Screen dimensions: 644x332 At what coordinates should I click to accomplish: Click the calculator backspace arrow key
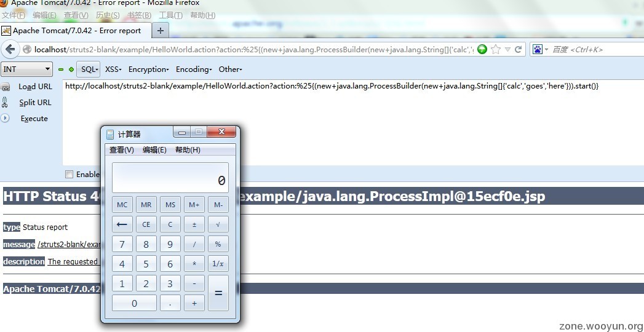coord(122,224)
